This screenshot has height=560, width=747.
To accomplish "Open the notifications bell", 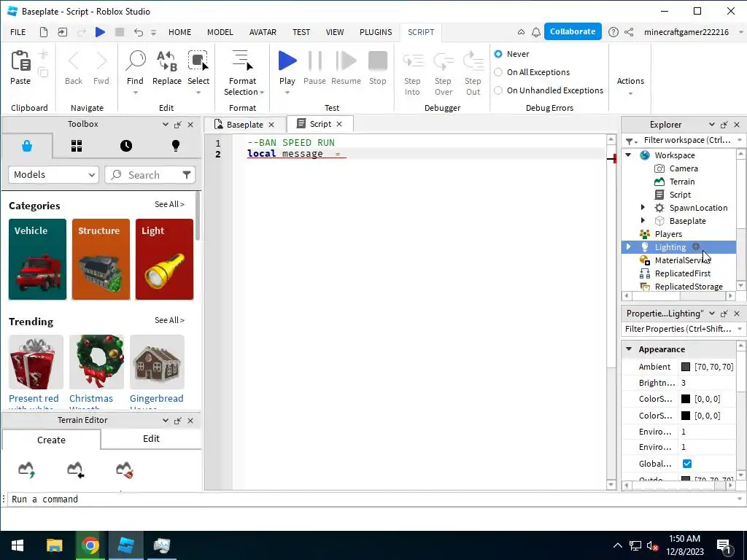I will coord(536,32).
